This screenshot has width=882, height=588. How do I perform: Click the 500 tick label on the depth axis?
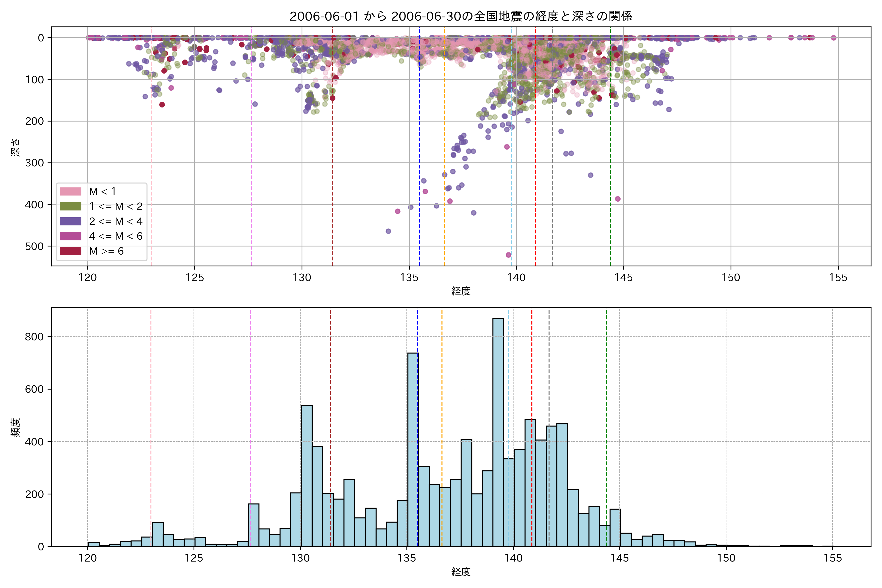tap(35, 246)
